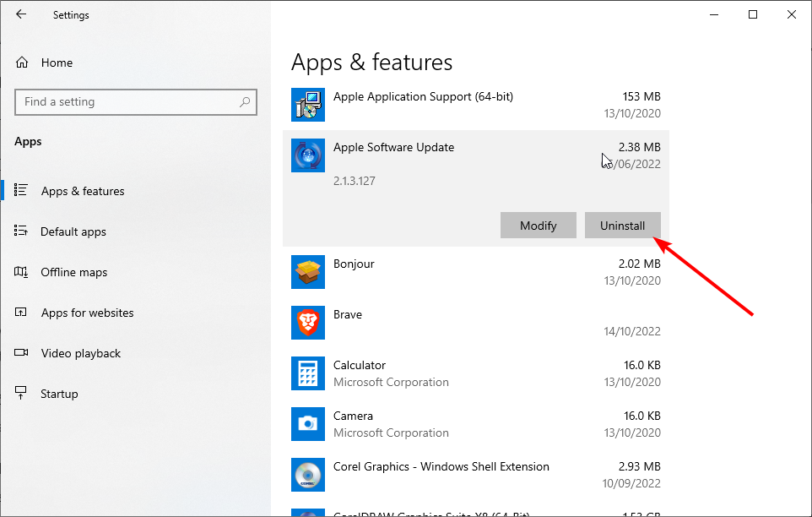This screenshot has height=517, width=812.
Task: Click the Apple Software Update app icon
Action: [308, 155]
